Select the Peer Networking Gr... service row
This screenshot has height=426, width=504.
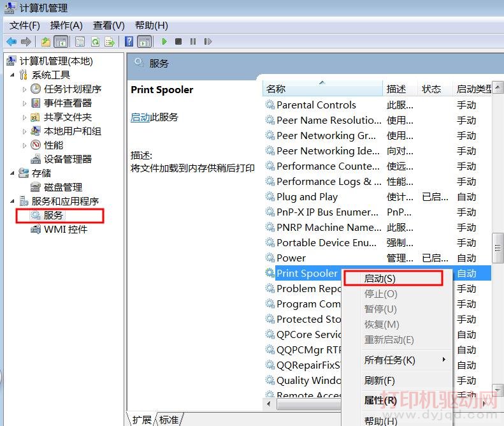click(x=377, y=135)
